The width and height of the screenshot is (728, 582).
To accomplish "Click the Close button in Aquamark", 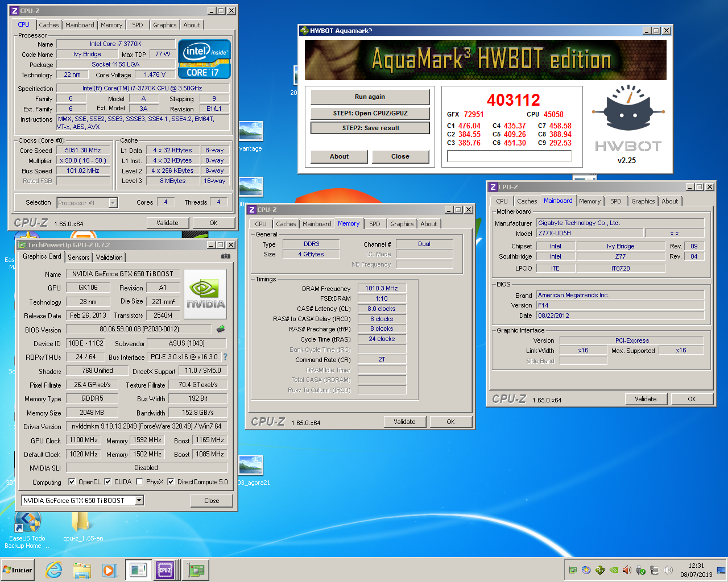I will 400,156.
